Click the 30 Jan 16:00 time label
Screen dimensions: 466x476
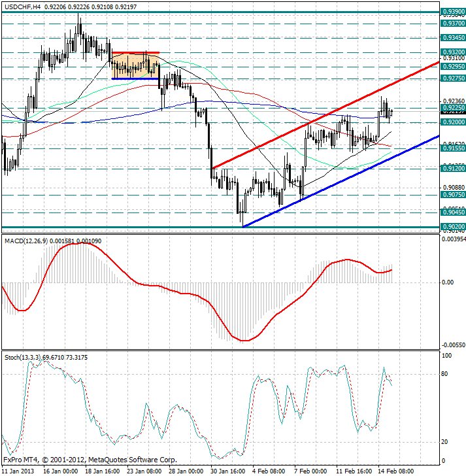click(228, 471)
